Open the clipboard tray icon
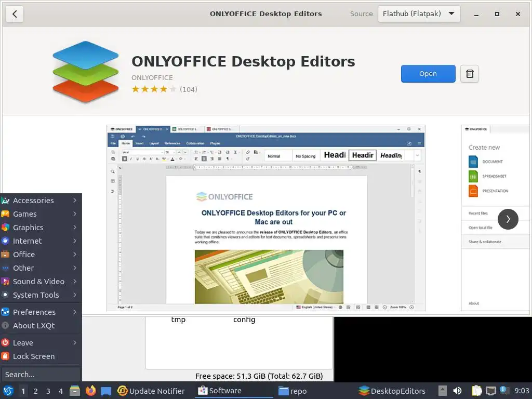Image resolution: width=532 pixels, height=399 pixels. pyautogui.click(x=476, y=391)
